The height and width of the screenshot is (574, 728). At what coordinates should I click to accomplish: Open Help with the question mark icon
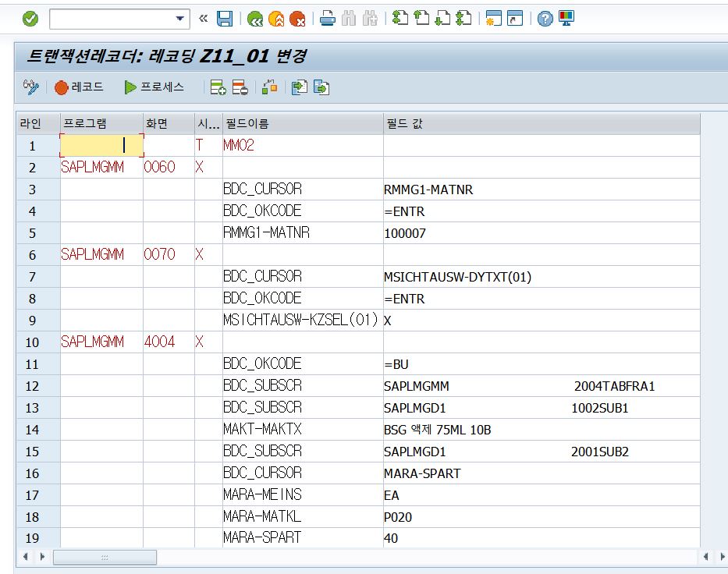(x=545, y=18)
